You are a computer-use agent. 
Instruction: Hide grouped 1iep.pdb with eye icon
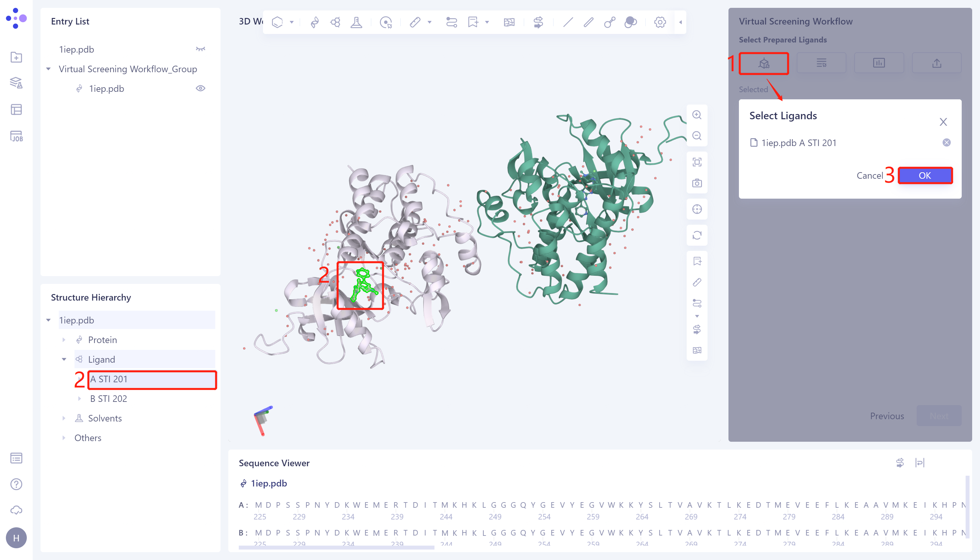pos(200,89)
